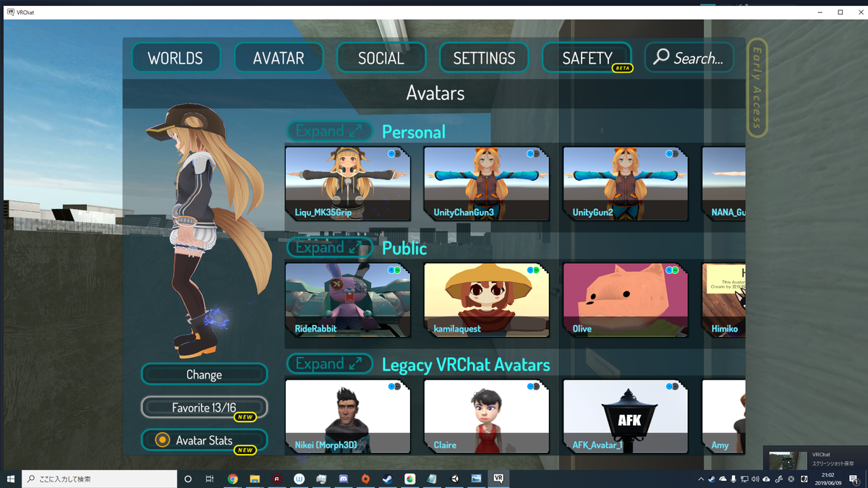Click the OneDrive cloud tray icon
The height and width of the screenshot is (488, 868).
pyautogui.click(x=723, y=479)
